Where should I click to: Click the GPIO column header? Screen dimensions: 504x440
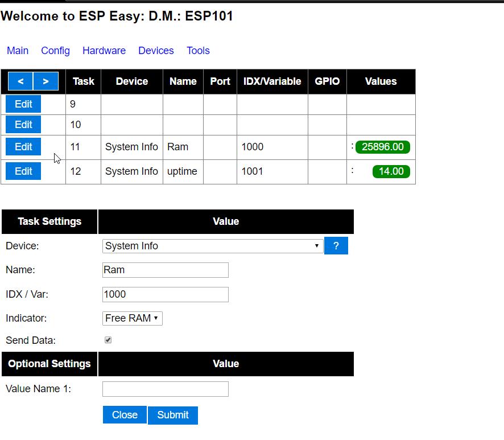coord(327,81)
